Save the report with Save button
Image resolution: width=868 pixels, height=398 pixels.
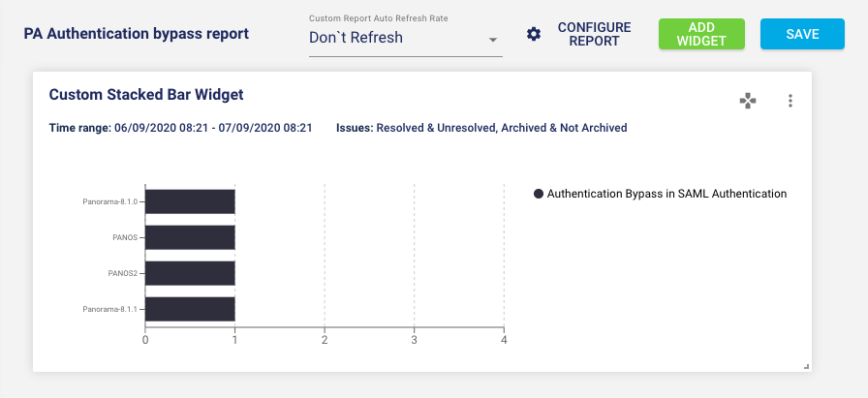(802, 34)
